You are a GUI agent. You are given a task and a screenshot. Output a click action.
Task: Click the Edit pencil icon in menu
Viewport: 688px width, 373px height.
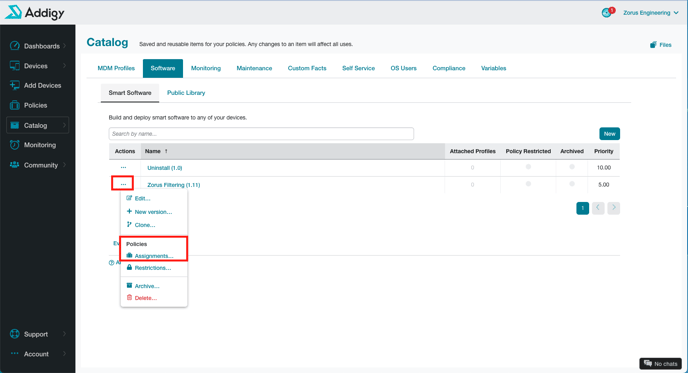(x=129, y=198)
